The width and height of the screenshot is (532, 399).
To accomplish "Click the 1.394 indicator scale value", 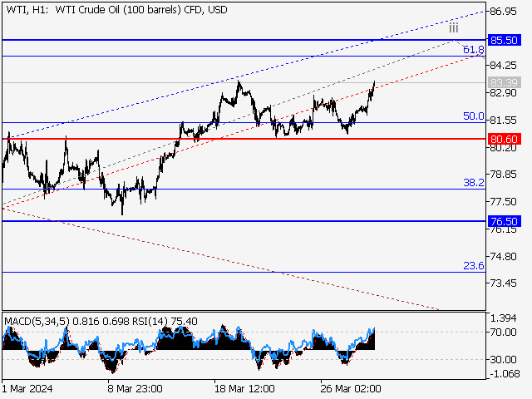I will (x=504, y=318).
